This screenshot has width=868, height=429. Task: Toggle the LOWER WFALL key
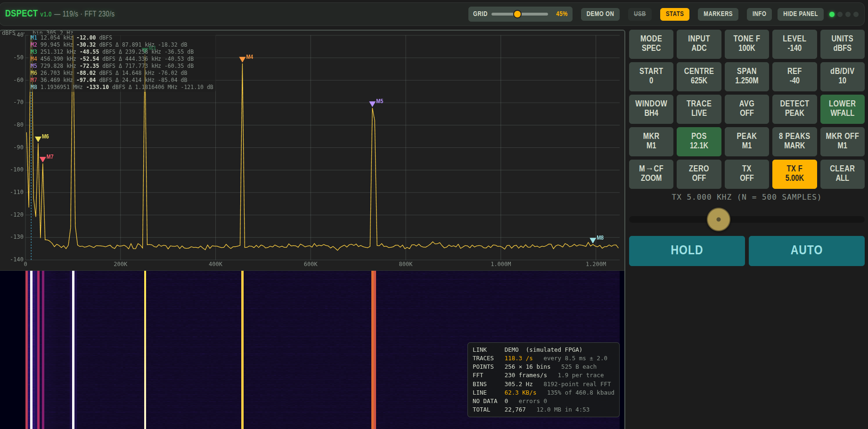coord(842,109)
